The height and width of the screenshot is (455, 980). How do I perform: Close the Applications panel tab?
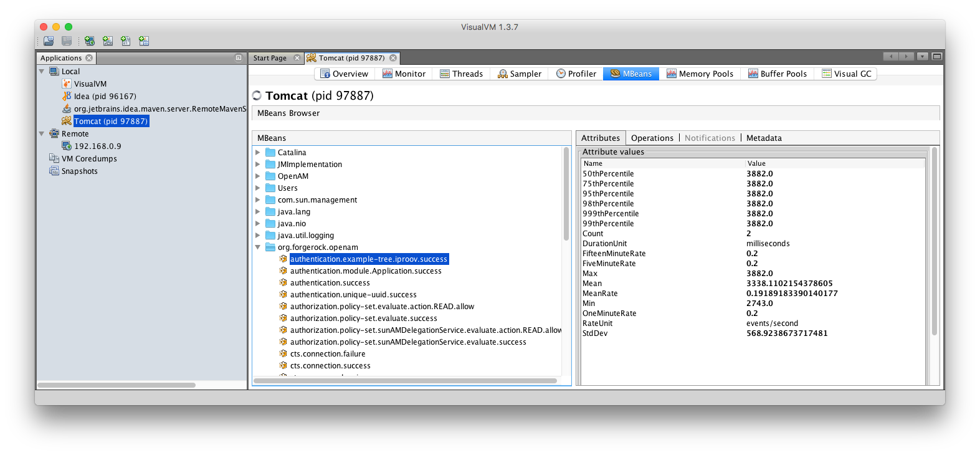(x=89, y=58)
